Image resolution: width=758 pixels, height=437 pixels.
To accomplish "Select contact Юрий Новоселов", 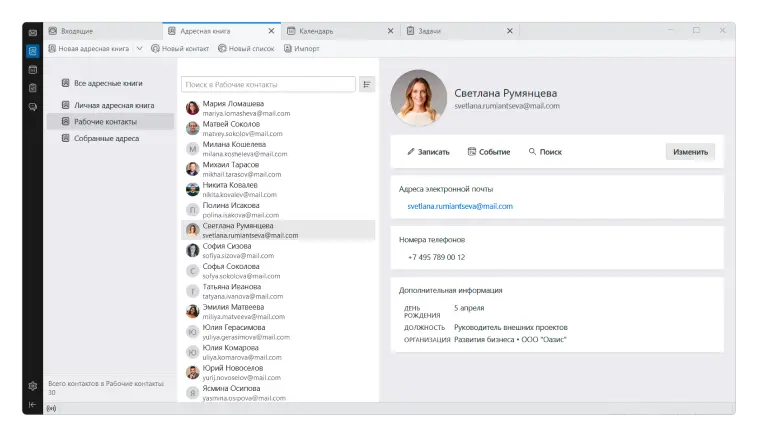I will pyautogui.click(x=278, y=372).
